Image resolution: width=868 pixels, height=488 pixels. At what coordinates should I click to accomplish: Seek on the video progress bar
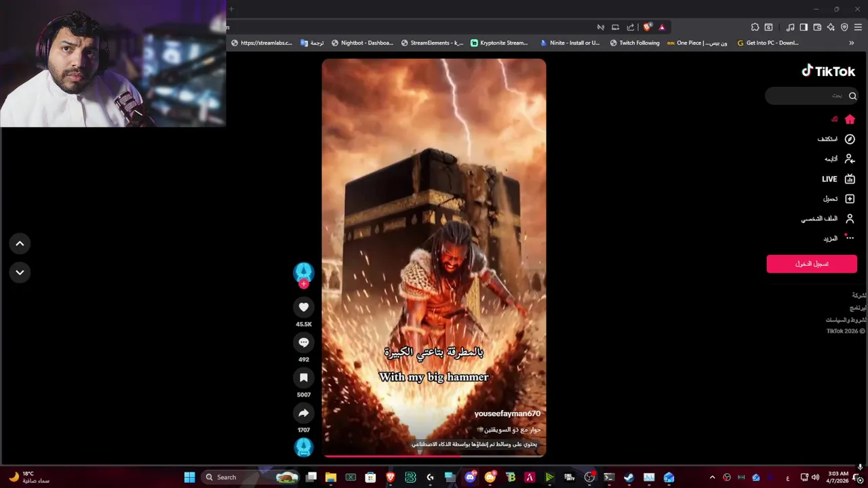click(434, 456)
